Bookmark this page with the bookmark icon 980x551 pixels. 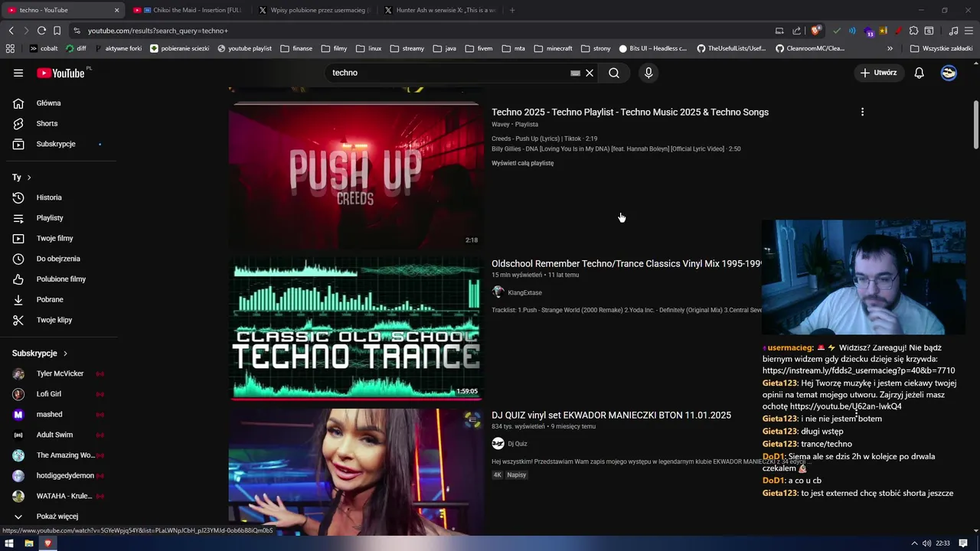click(57, 31)
